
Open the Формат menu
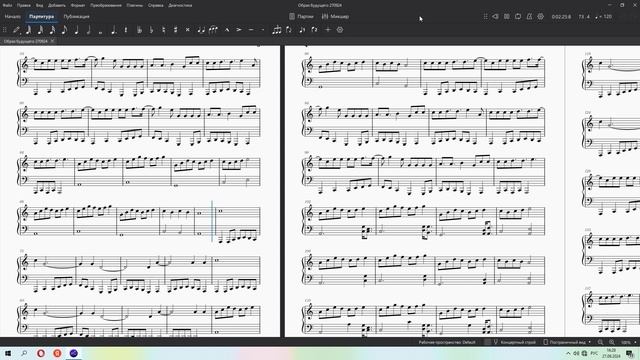tap(78, 5)
